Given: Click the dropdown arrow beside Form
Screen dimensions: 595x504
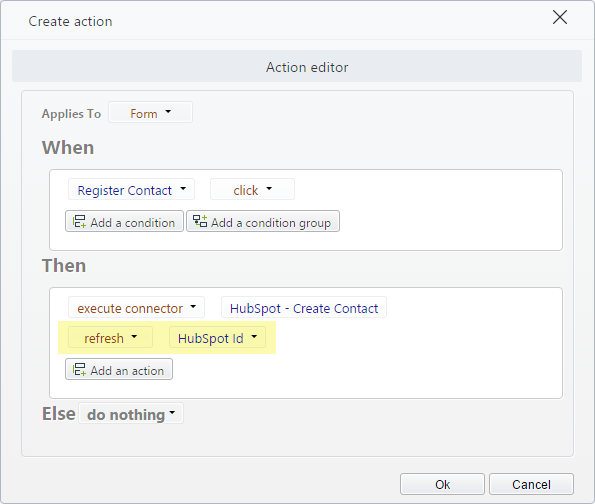Looking at the screenshot, I should click(168, 112).
